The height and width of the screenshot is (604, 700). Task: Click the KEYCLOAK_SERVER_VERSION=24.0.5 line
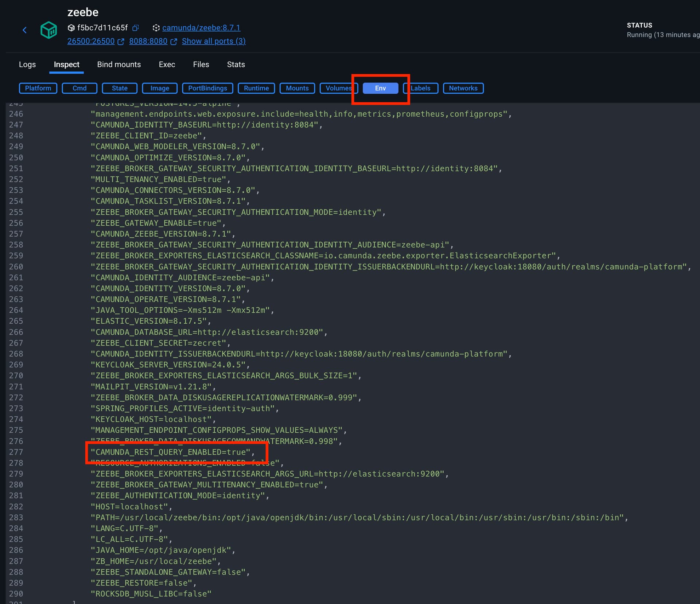[x=170, y=365]
